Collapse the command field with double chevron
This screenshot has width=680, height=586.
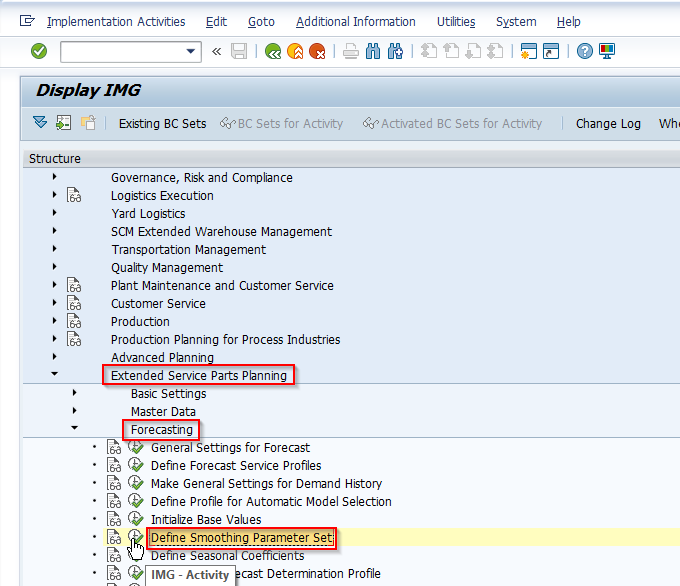(216, 52)
